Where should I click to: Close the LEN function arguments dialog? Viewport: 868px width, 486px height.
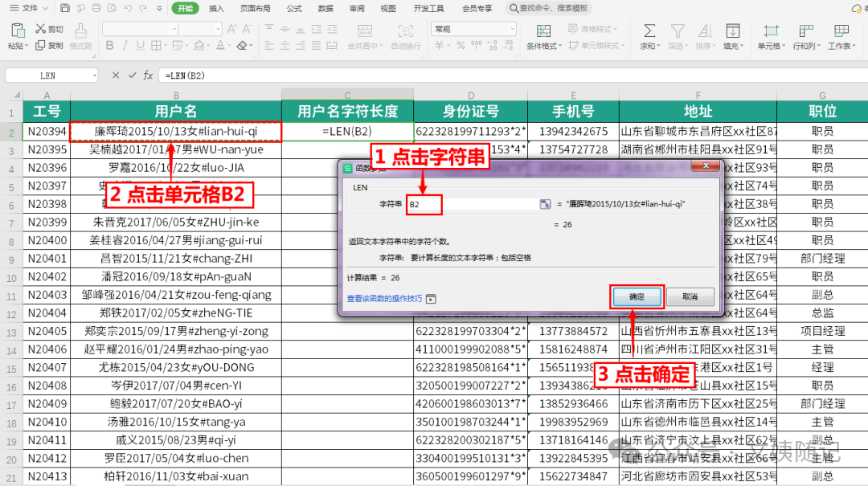click(706, 165)
